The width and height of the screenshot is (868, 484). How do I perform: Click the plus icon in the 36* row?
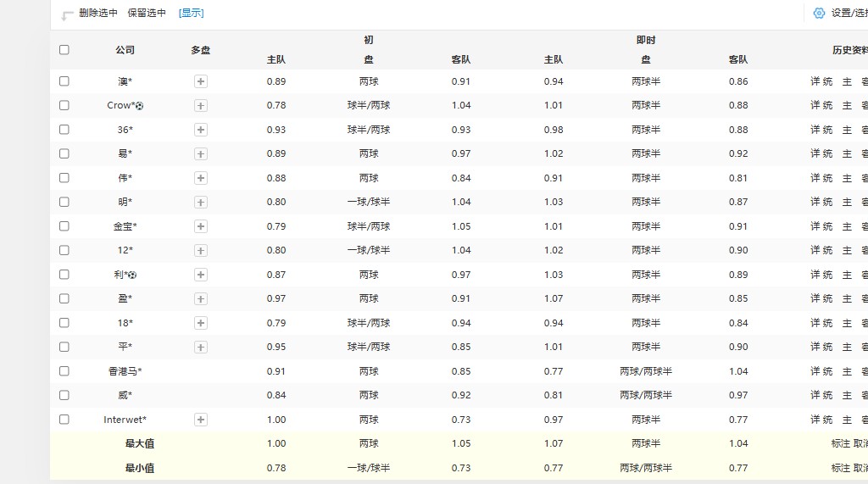point(201,130)
